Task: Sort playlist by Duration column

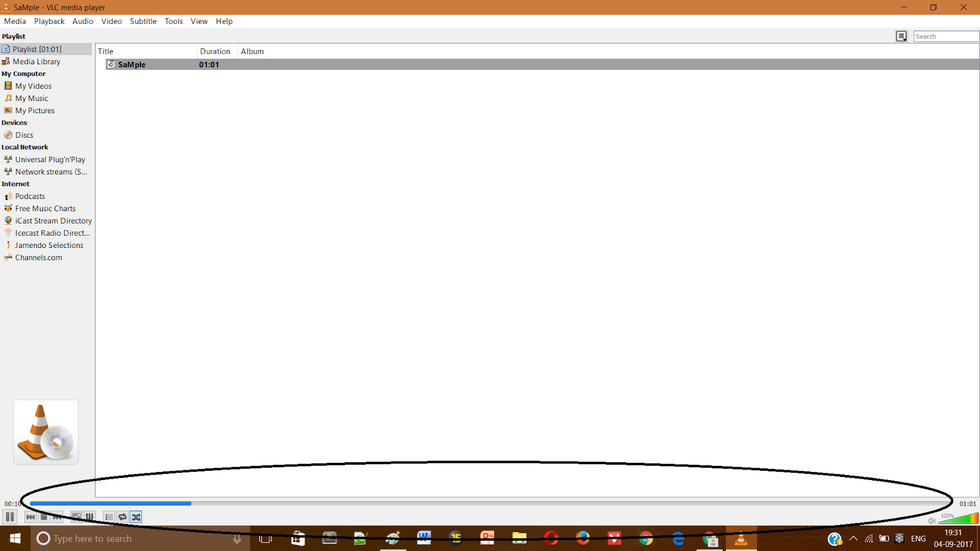Action: pyautogui.click(x=217, y=51)
